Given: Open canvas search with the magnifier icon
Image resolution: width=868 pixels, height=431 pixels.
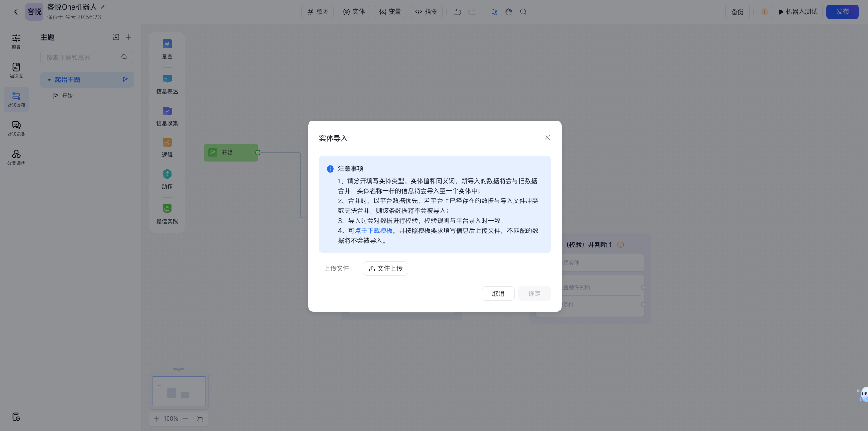Looking at the screenshot, I should [523, 11].
